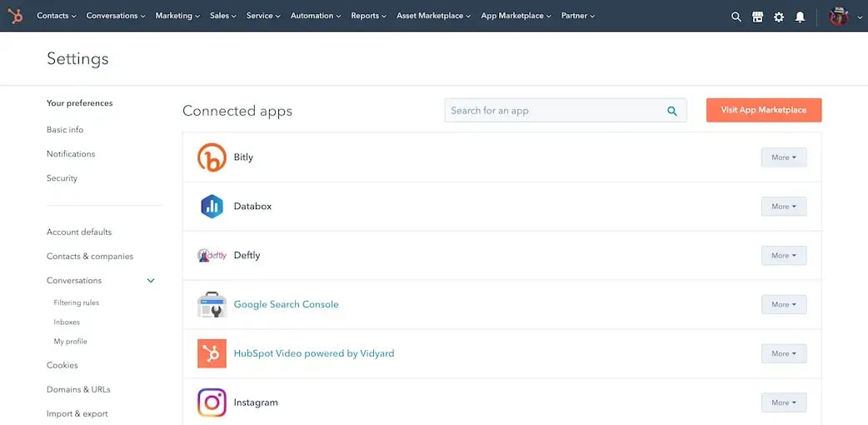Click the HubSpot sprocket logo

(16, 16)
